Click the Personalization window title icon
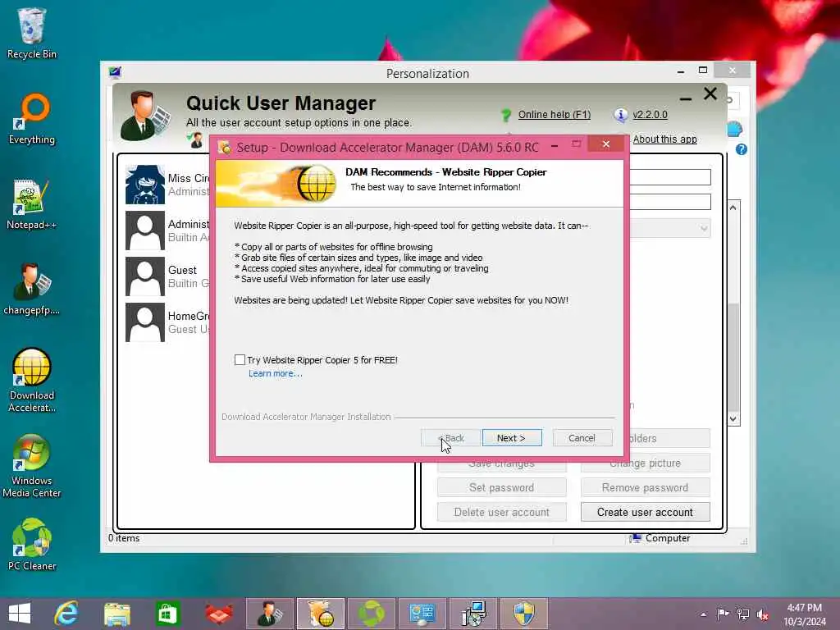The height and width of the screenshot is (630, 840). (x=115, y=72)
